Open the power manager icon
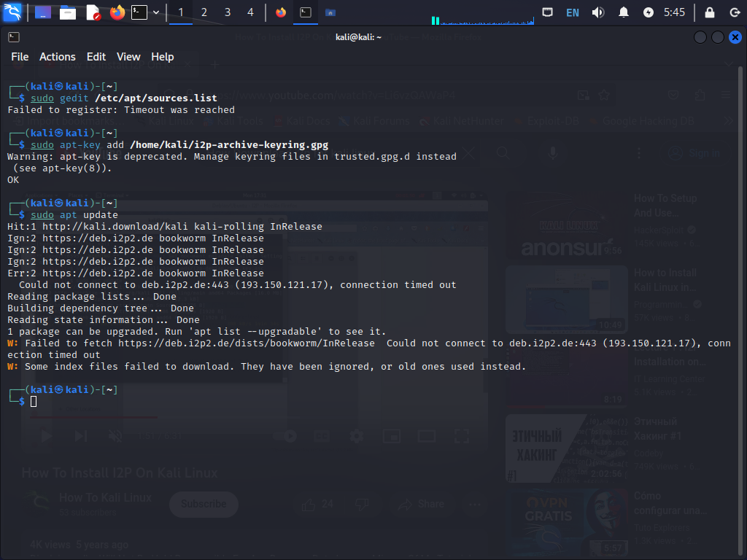The image size is (747, 560). (649, 12)
